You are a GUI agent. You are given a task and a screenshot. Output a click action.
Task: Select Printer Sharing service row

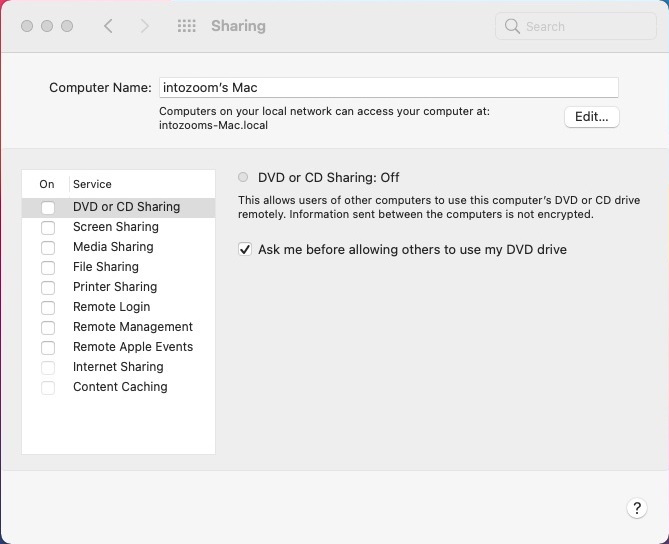click(118, 287)
